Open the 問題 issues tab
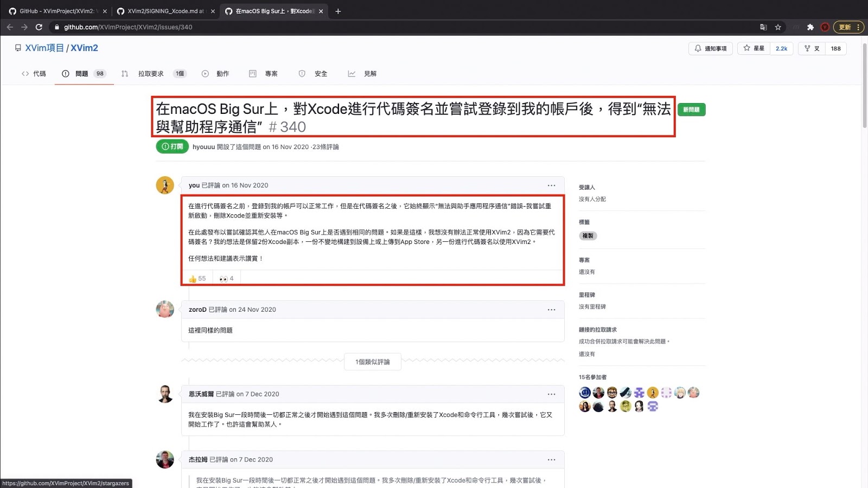The image size is (868, 488). point(84,74)
